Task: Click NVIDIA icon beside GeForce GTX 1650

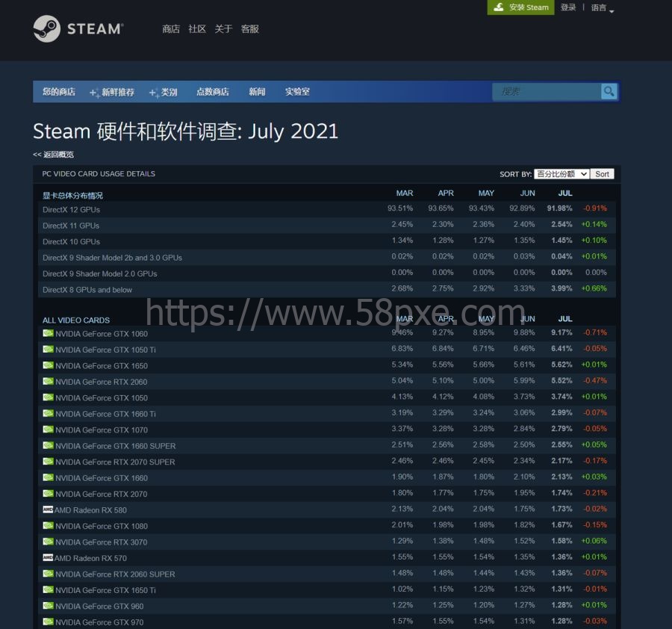Action: [x=48, y=365]
